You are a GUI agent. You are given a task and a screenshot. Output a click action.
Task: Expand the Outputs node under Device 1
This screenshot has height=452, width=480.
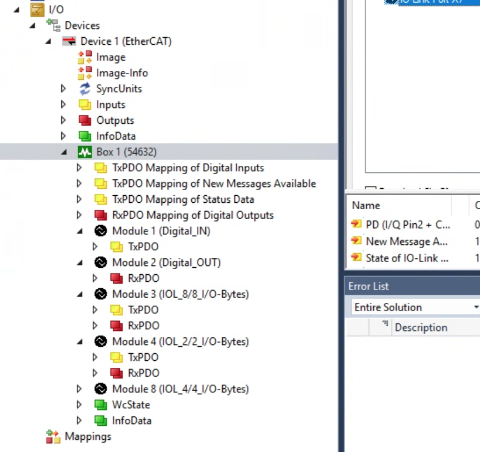63,120
